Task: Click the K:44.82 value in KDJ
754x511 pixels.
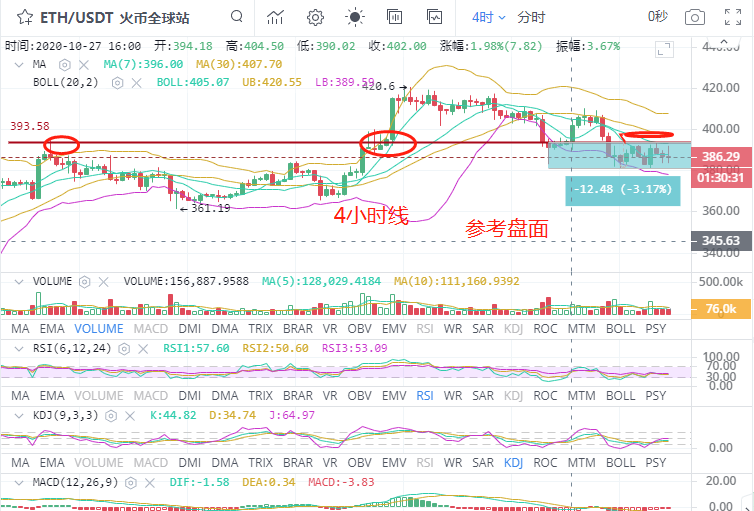Action: (173, 415)
